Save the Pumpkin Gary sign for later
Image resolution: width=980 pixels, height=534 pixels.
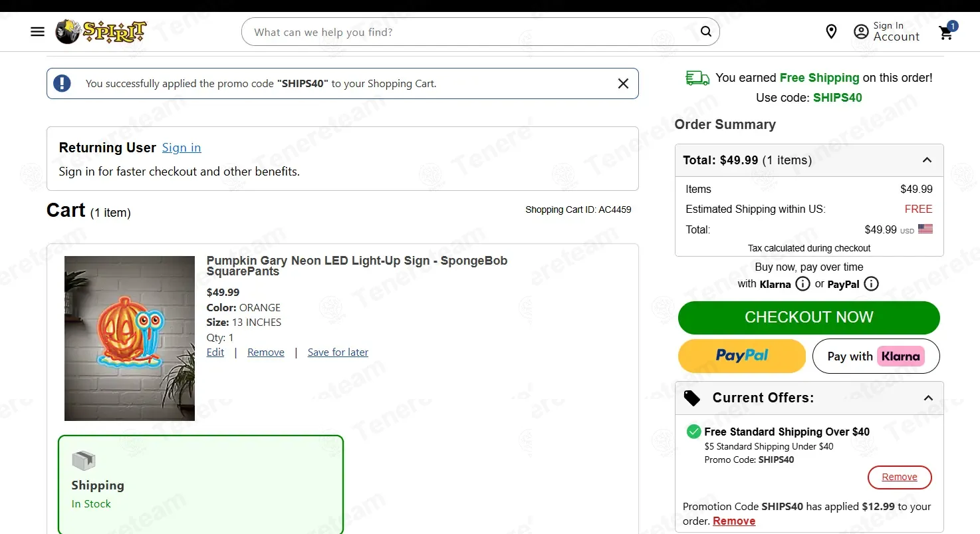pyautogui.click(x=338, y=352)
